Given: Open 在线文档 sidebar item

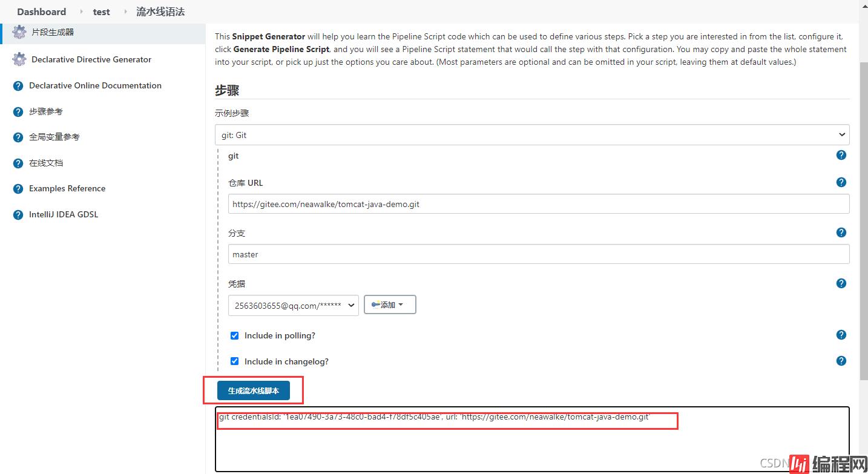Looking at the screenshot, I should point(46,163).
